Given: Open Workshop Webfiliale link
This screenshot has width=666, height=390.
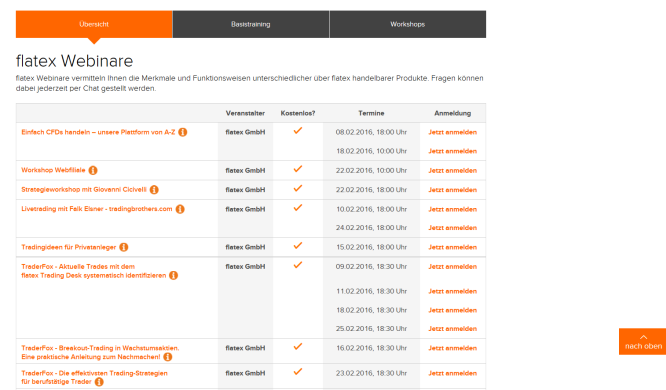Looking at the screenshot, I should click(53, 170).
